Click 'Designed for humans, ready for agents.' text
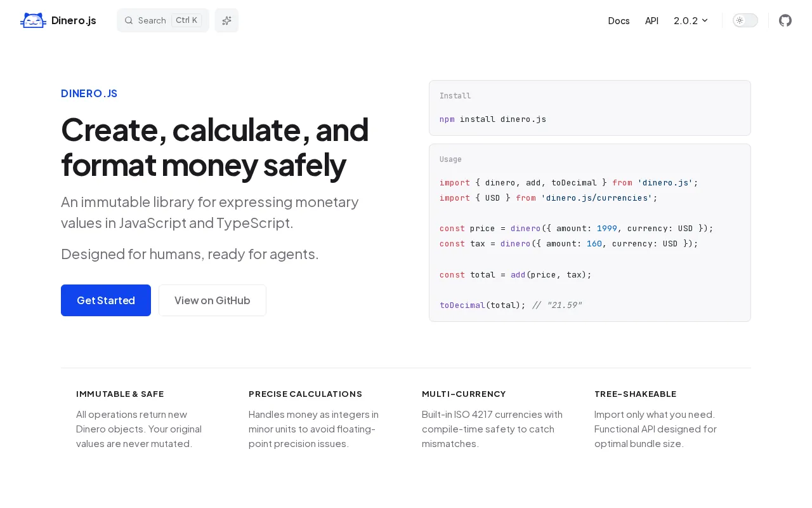The height and width of the screenshot is (508, 812). (x=190, y=254)
